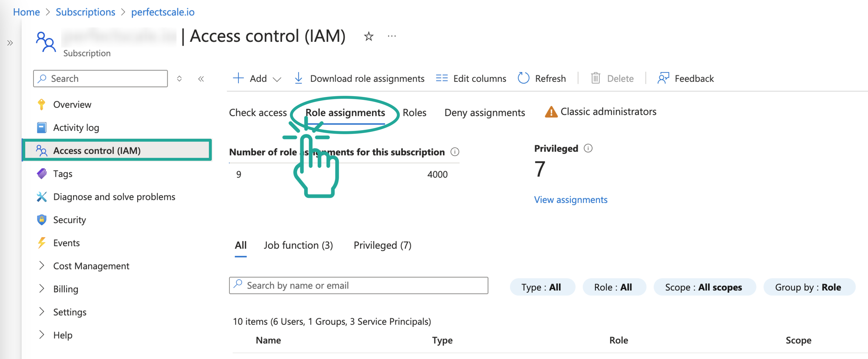Expand the portal menu with double chevron
The width and height of the screenshot is (868, 359).
point(10,43)
